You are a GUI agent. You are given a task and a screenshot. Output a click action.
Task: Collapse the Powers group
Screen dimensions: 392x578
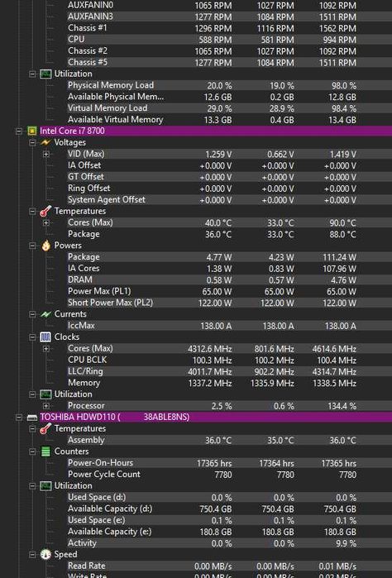32,246
